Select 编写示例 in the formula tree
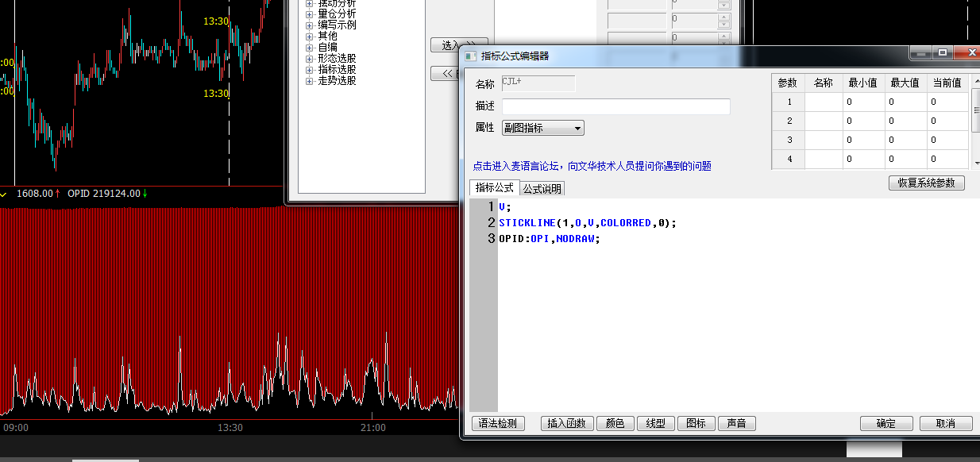The width and height of the screenshot is (980, 462). click(337, 25)
